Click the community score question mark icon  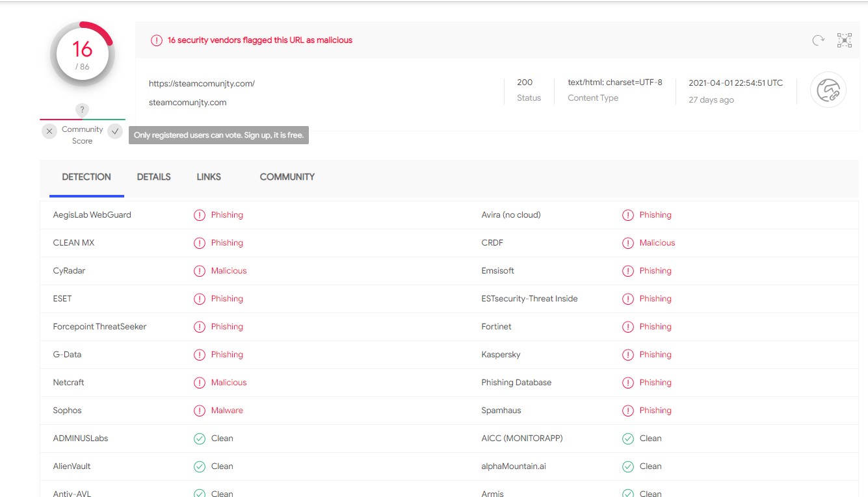point(82,110)
